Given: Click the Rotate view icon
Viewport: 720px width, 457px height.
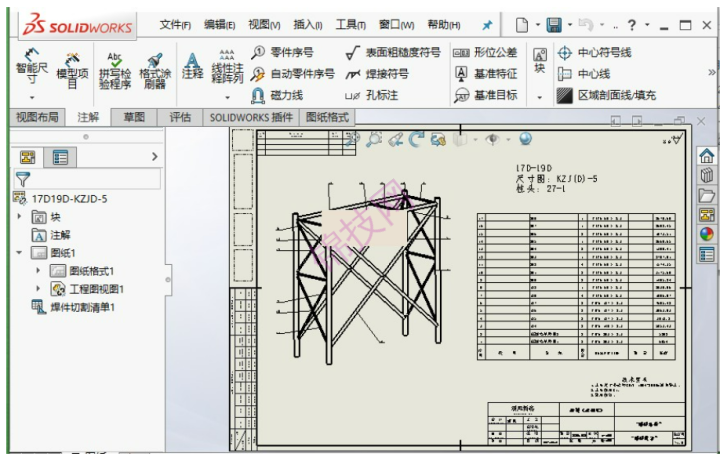Looking at the screenshot, I should tap(416, 139).
